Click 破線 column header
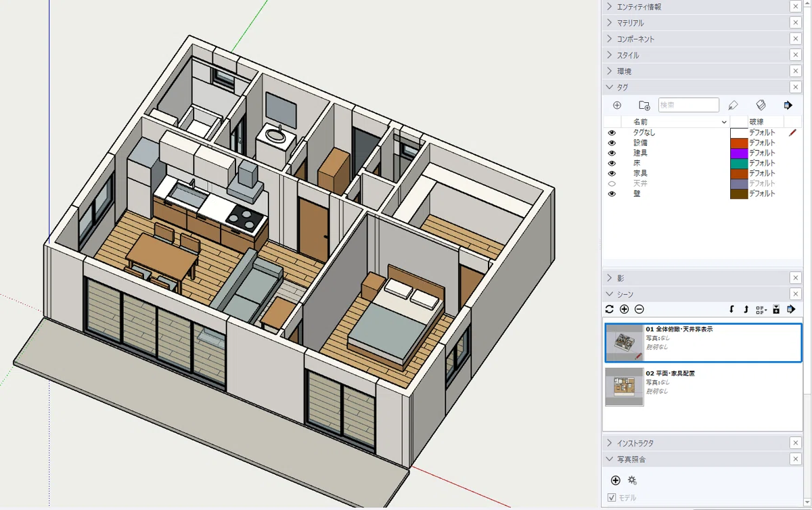Image resolution: width=812 pixels, height=510 pixels. (756, 122)
